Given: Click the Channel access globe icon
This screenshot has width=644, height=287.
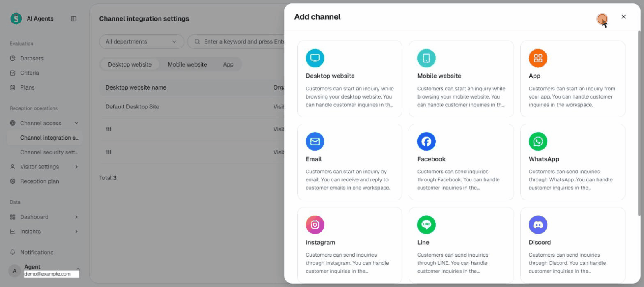Looking at the screenshot, I should click(13, 123).
